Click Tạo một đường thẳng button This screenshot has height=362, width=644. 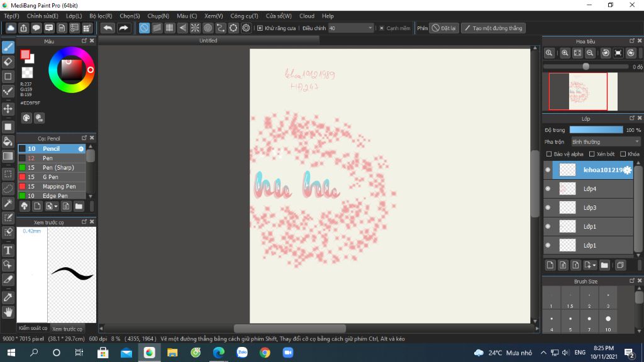click(493, 28)
